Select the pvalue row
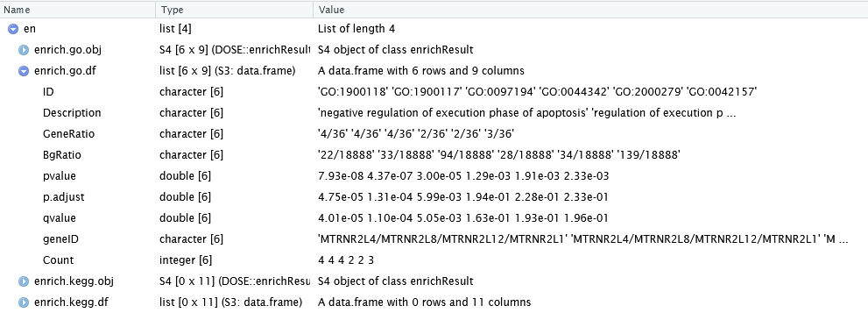This screenshot has width=868, height=320. pyautogui.click(x=434, y=176)
